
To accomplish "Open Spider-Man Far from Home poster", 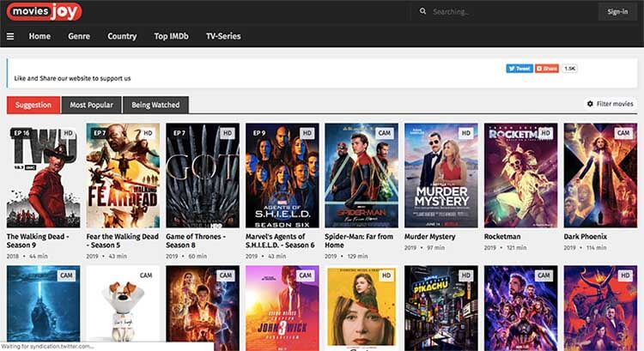I will tap(361, 175).
